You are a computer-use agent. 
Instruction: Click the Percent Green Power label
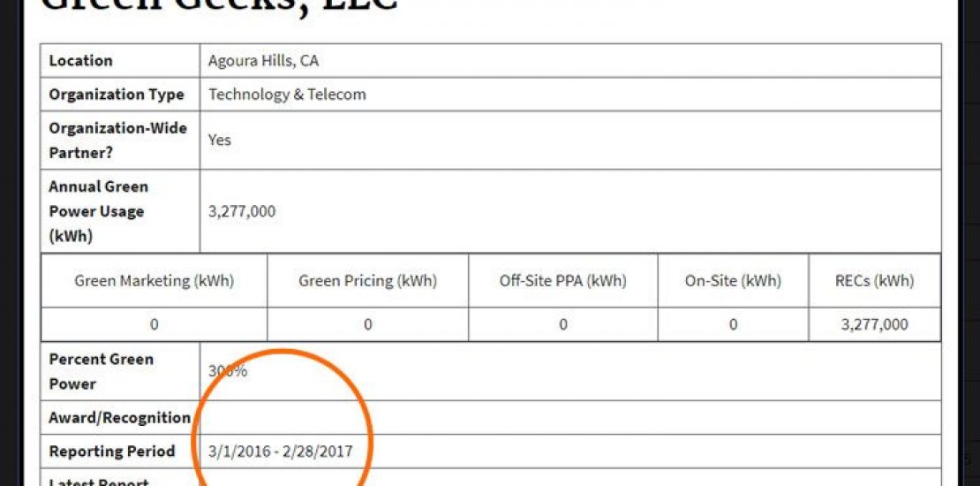pyautogui.click(x=101, y=371)
